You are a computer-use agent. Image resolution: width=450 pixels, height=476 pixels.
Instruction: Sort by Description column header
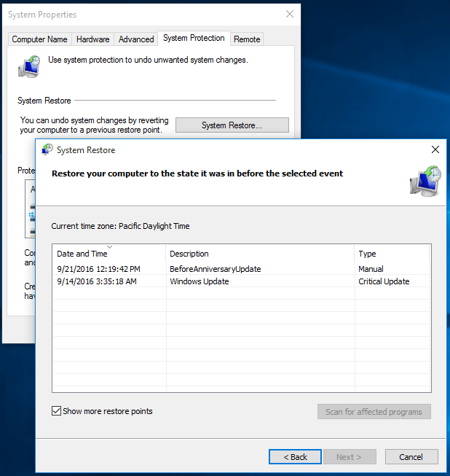(x=260, y=254)
